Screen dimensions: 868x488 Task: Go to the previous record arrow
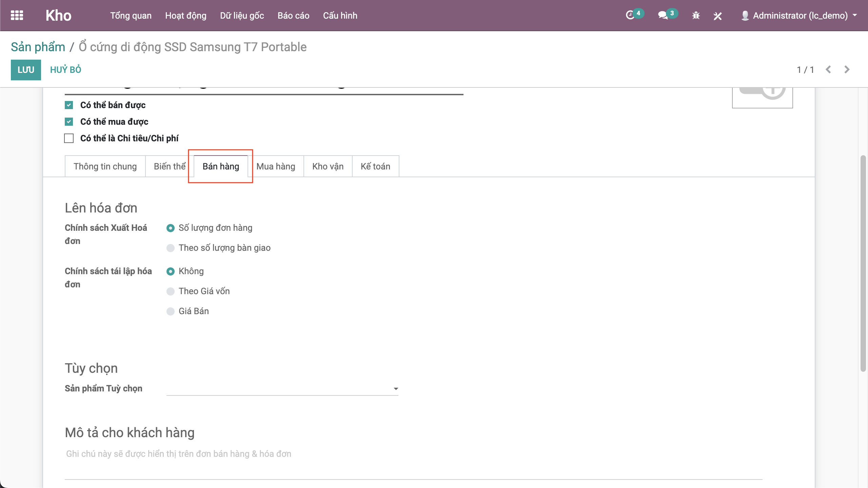828,70
